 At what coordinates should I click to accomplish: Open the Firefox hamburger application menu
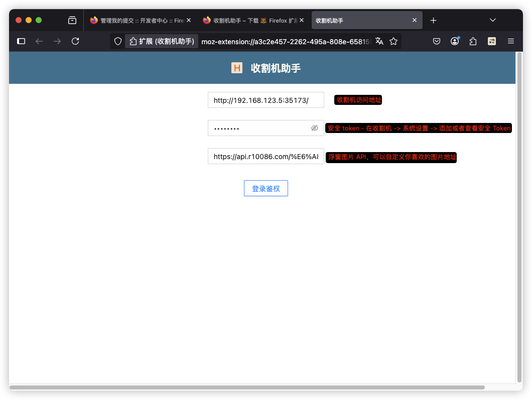[511, 41]
